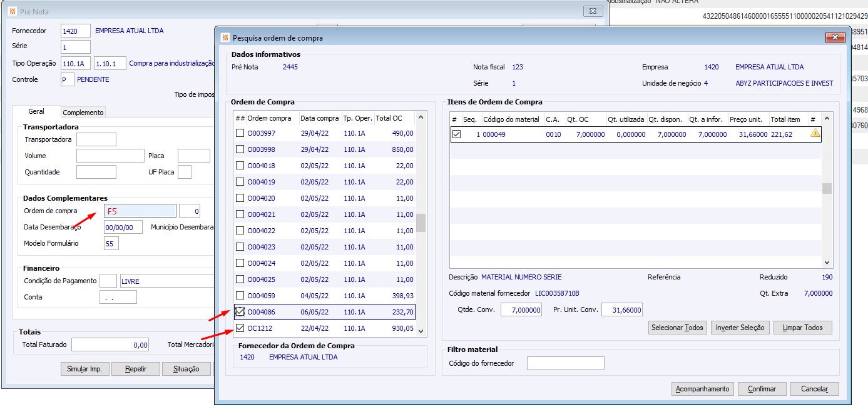Click the yellow warning icon in item row
The height and width of the screenshot is (412, 868).
[814, 134]
